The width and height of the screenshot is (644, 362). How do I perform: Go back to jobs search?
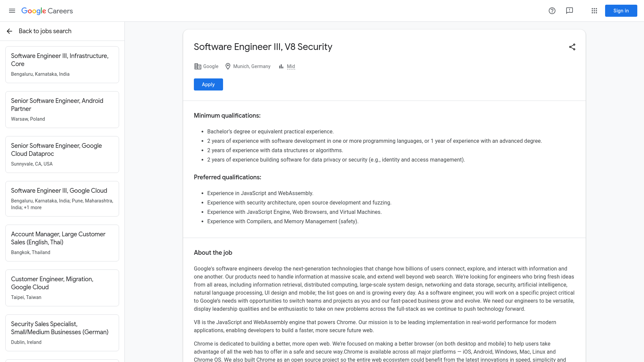point(45,31)
